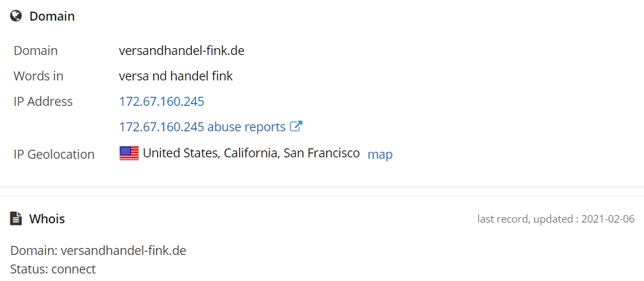Click the Domain row label in table

click(36, 51)
